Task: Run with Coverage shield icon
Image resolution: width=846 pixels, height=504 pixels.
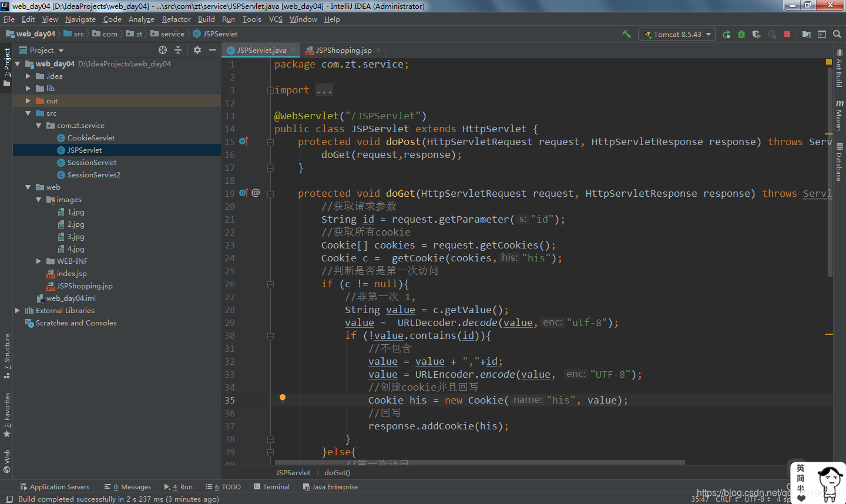Action: [x=757, y=34]
